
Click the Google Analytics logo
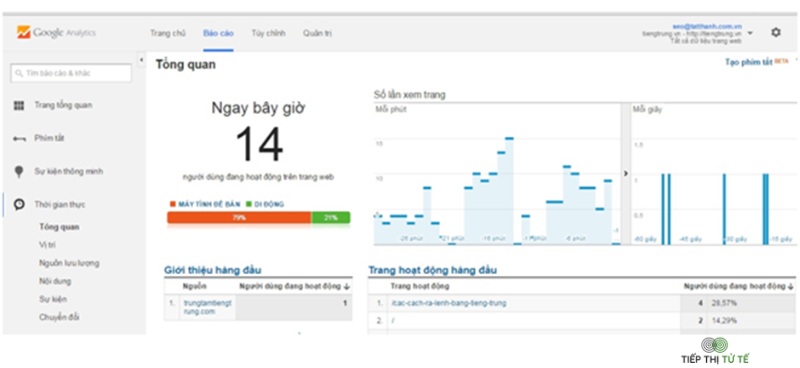point(56,33)
